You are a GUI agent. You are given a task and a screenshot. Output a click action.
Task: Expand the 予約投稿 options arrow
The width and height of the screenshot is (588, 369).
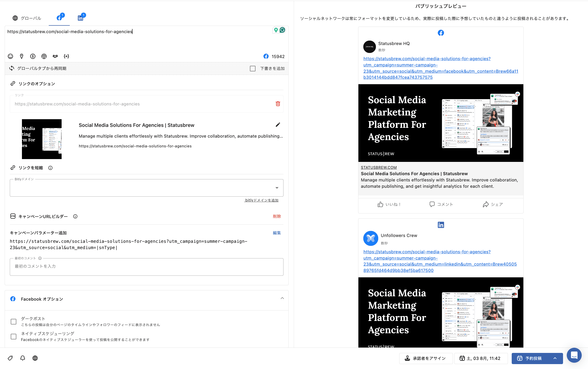(555, 358)
